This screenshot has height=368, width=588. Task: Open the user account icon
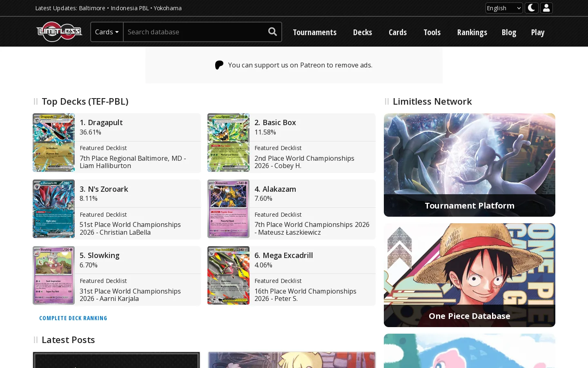pyautogui.click(x=546, y=8)
